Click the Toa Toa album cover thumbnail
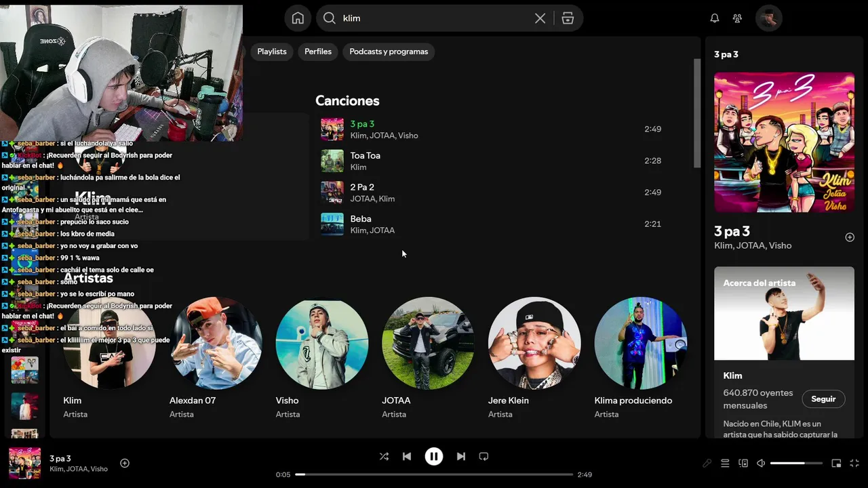This screenshot has height=488, width=868. tap(332, 161)
